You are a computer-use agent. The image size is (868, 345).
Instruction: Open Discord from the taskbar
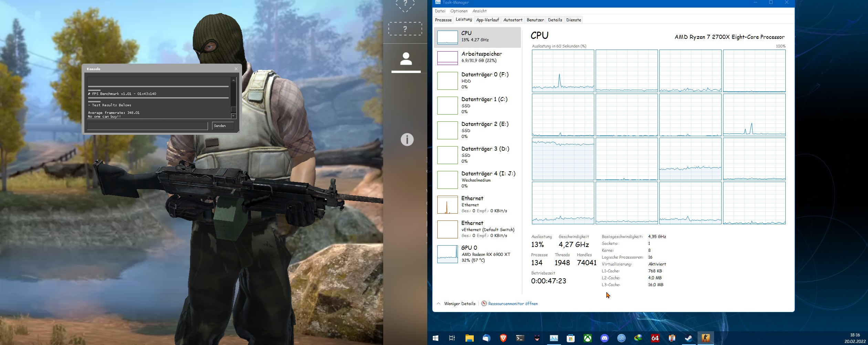[604, 338]
